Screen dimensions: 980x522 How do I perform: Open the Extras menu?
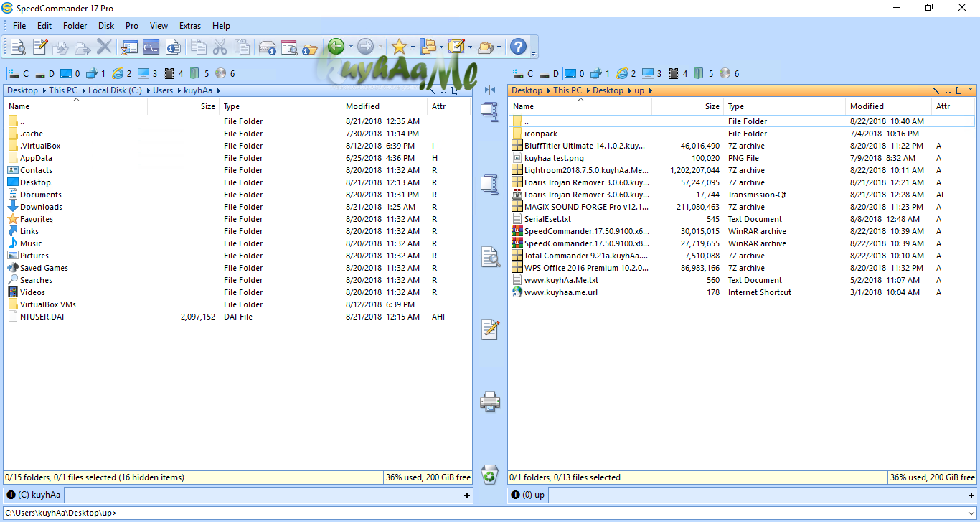point(190,26)
